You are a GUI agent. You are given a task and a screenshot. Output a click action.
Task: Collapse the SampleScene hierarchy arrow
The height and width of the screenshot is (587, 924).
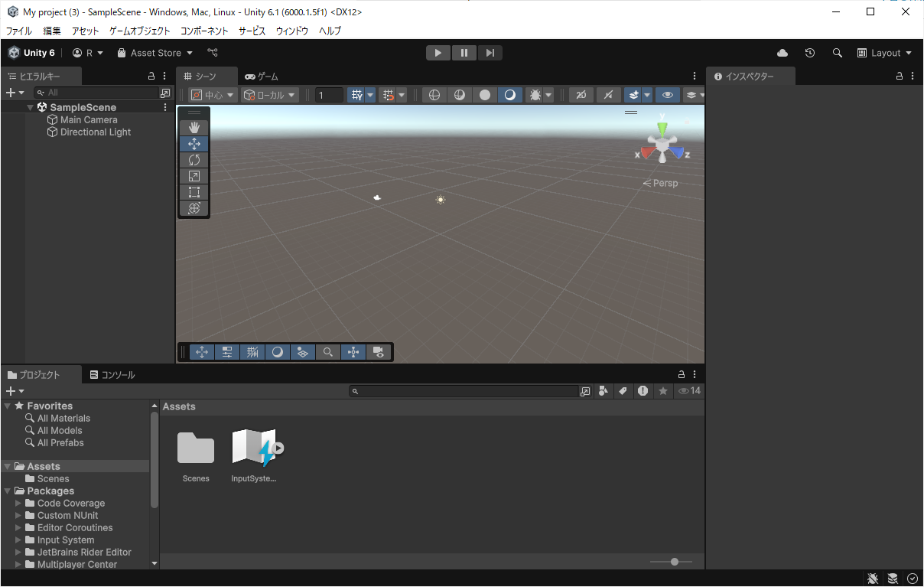coord(31,107)
